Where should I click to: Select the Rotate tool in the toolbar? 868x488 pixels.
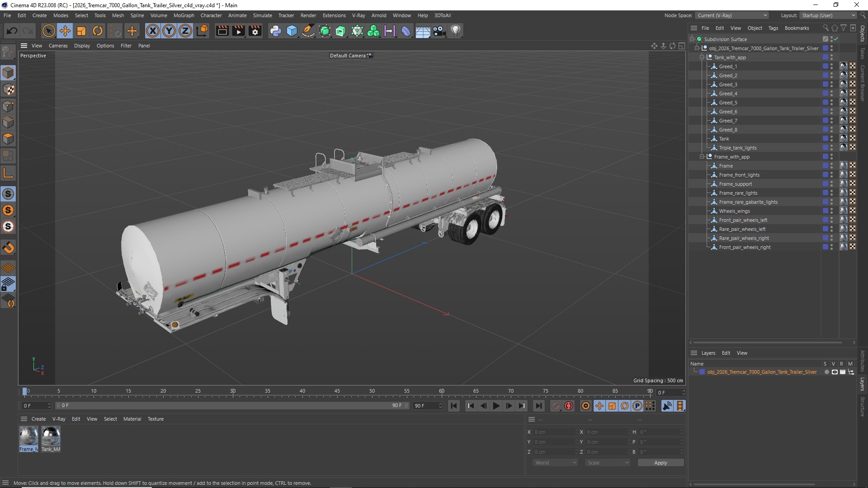(x=98, y=31)
